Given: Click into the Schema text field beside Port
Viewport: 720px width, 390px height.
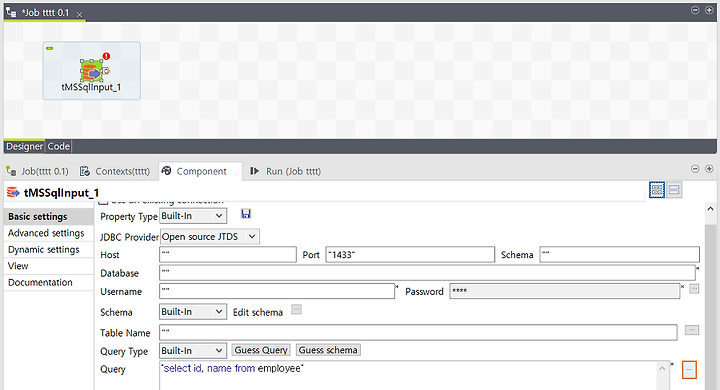Looking at the screenshot, I should point(619,254).
